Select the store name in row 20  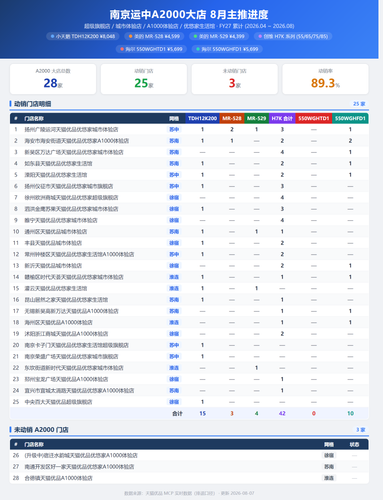(76, 345)
